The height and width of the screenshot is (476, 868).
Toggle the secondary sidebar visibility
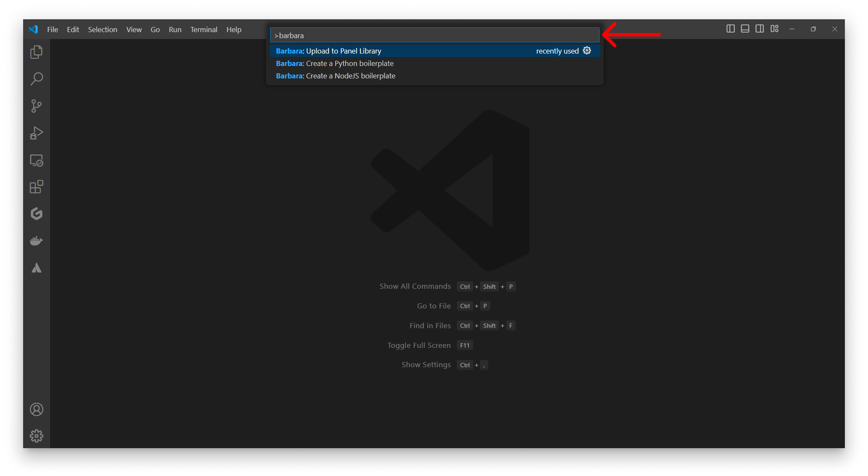(760, 29)
